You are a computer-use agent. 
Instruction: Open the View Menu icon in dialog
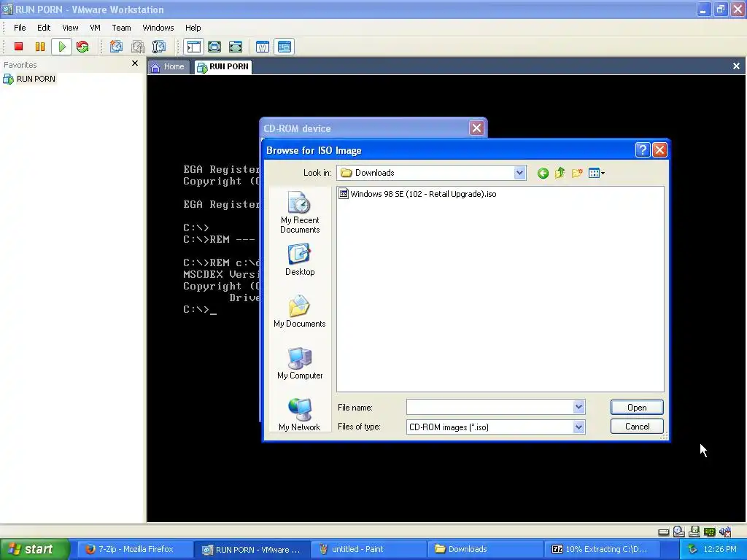coord(597,173)
